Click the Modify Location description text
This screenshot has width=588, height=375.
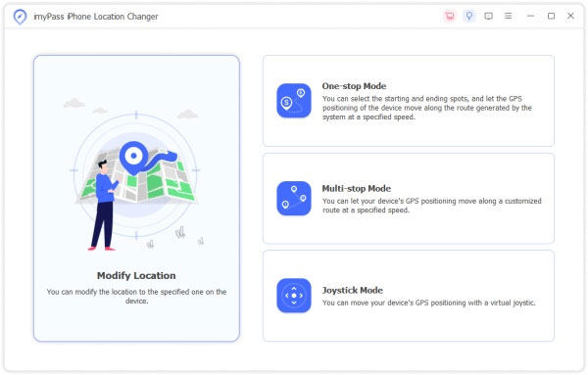pyautogui.click(x=136, y=296)
